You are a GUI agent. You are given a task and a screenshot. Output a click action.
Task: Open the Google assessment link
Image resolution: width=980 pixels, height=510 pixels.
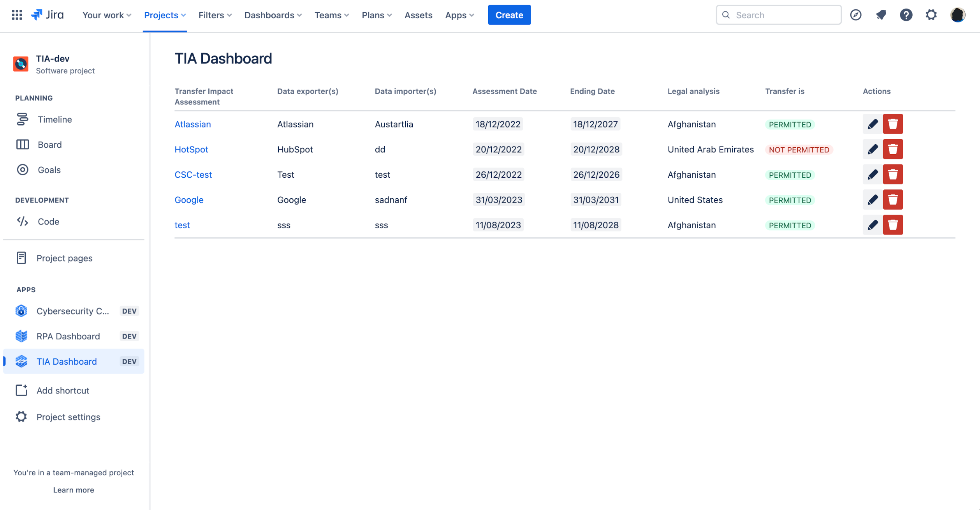coord(189,199)
